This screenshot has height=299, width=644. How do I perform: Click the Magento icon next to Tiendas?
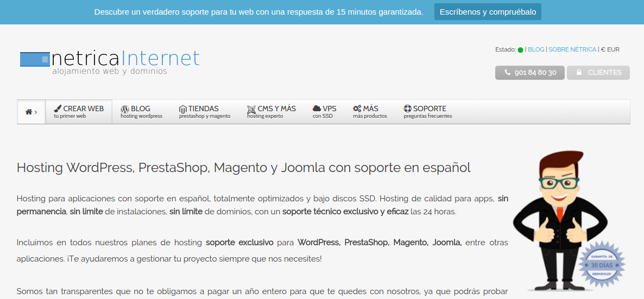pos(183,109)
